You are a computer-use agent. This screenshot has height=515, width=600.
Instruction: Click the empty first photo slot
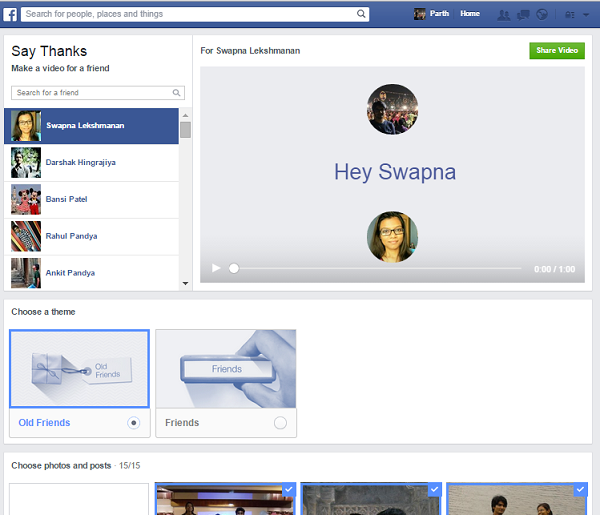79,499
